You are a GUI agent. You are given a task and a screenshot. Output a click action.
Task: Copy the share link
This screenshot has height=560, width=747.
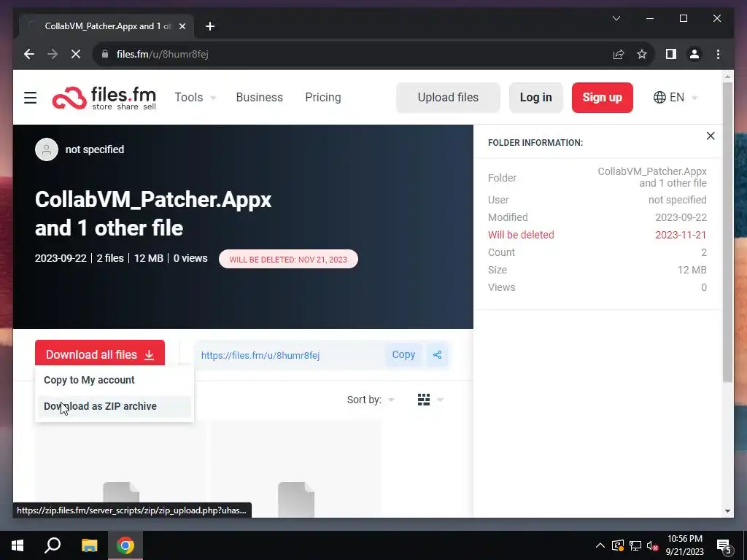pos(403,355)
